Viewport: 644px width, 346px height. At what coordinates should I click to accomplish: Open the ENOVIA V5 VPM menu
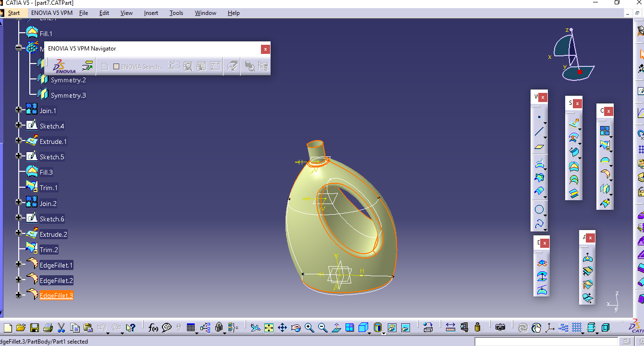pyautogui.click(x=52, y=13)
